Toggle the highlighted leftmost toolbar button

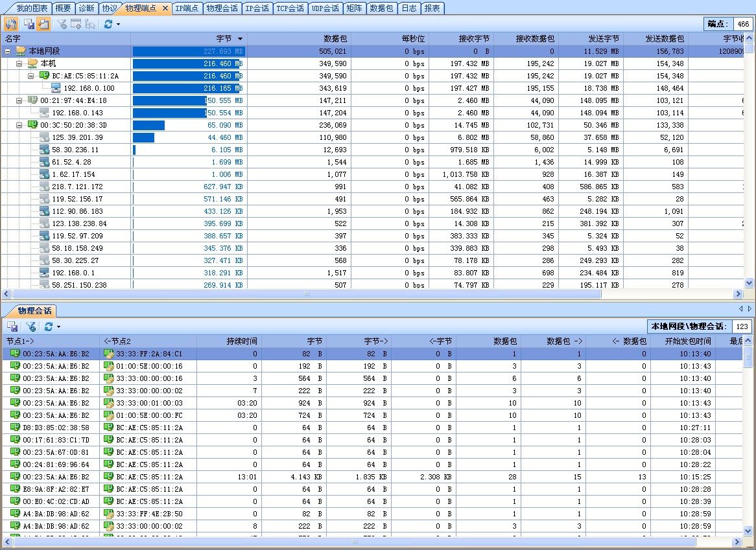click(11, 24)
